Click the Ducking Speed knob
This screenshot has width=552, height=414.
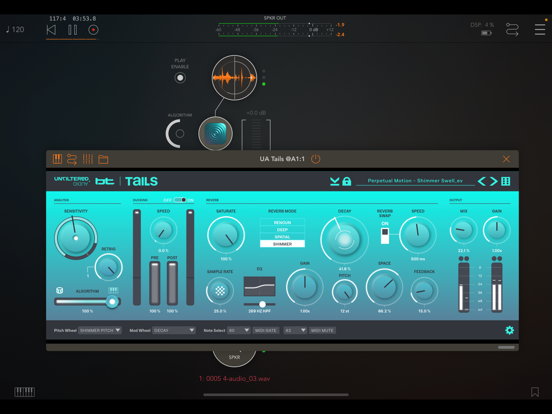click(163, 230)
